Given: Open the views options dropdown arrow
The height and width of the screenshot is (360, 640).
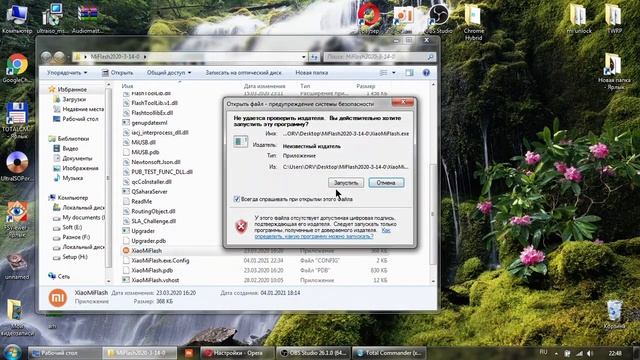Looking at the screenshot, I should tap(393, 73).
